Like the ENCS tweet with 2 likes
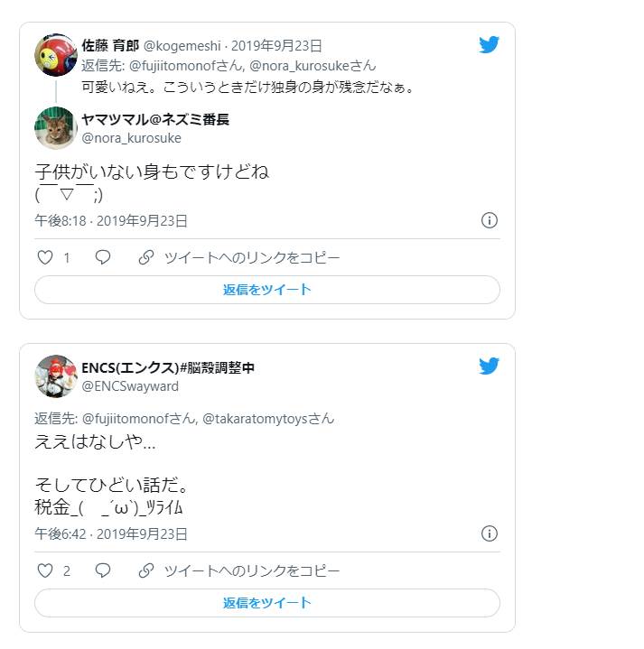644x649 pixels. (45, 570)
